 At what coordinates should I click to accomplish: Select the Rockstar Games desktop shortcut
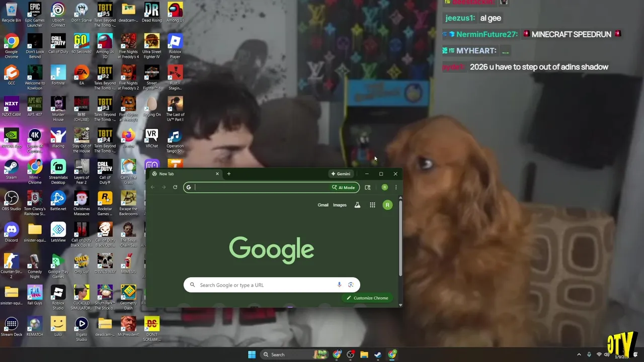tap(105, 204)
